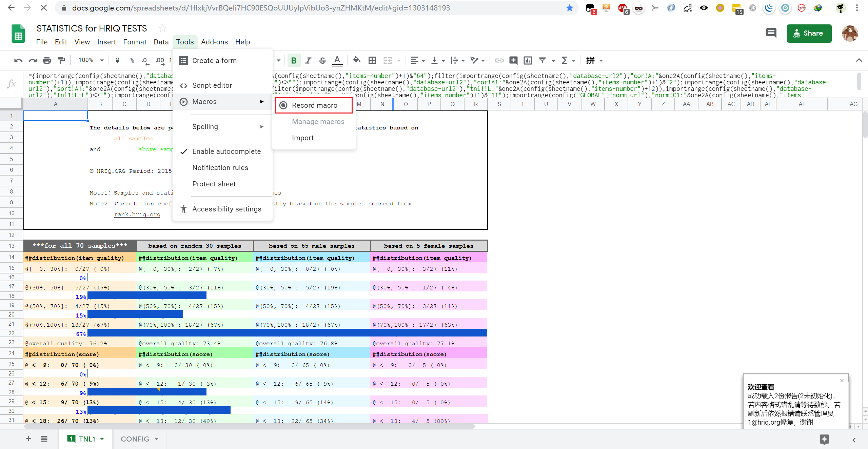Click the insert comment icon
This screenshot has width=868, height=449.
tap(513, 60)
